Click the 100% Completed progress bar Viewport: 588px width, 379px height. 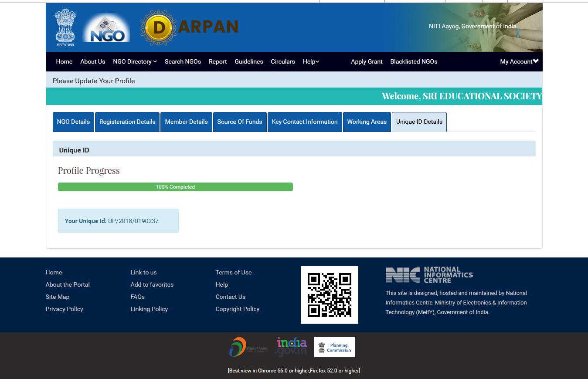175,187
